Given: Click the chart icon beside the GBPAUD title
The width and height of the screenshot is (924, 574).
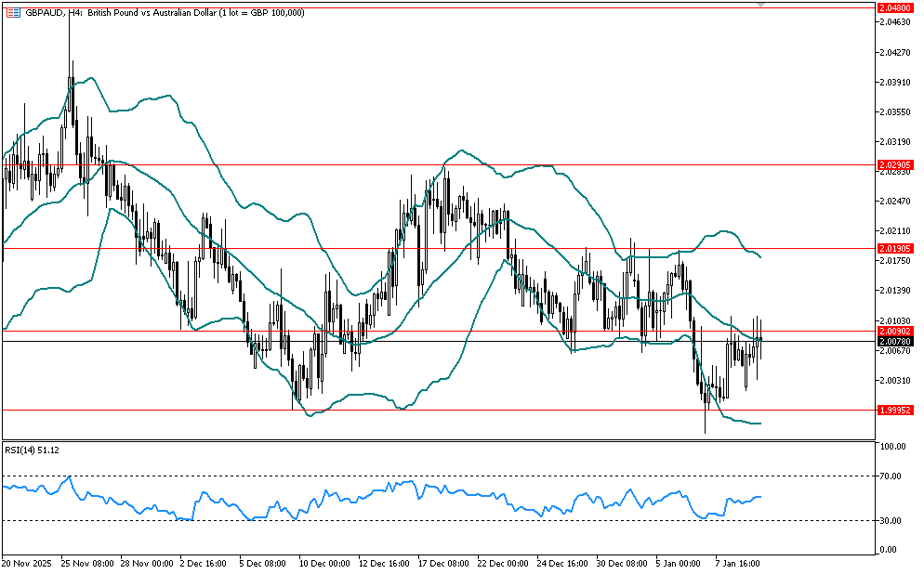Looking at the screenshot, I should point(12,11).
